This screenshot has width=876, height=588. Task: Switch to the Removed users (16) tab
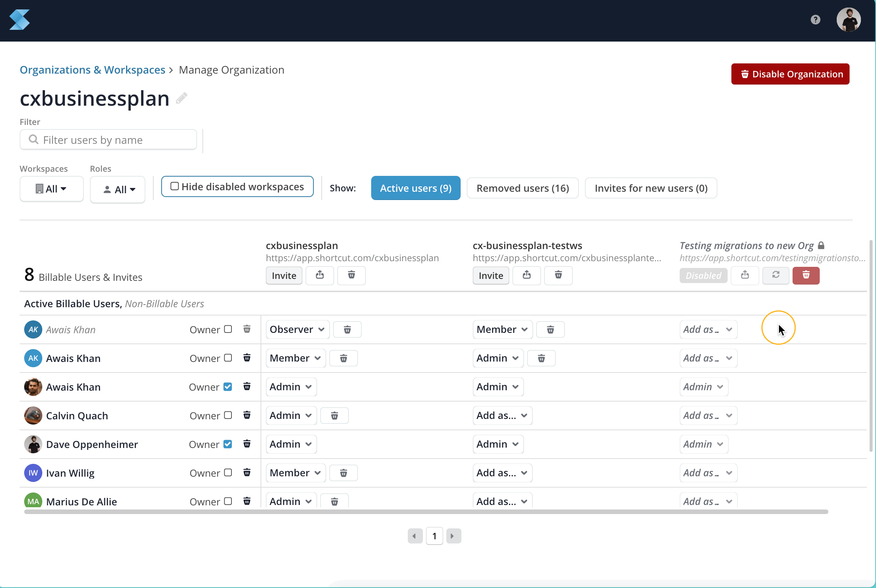(522, 188)
